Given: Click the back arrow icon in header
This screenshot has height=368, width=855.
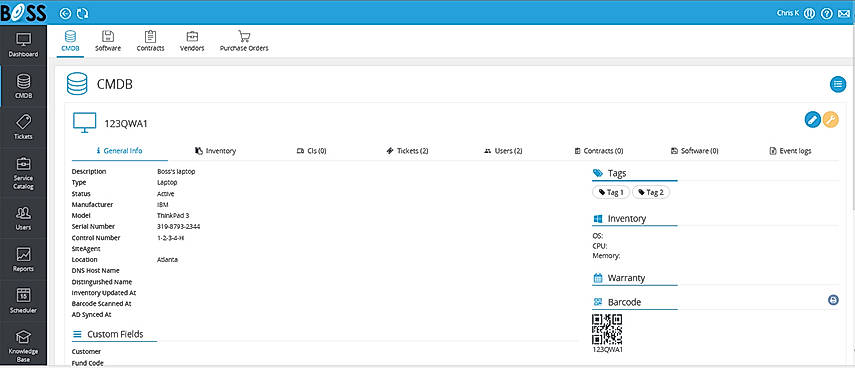Looking at the screenshot, I should point(65,14).
